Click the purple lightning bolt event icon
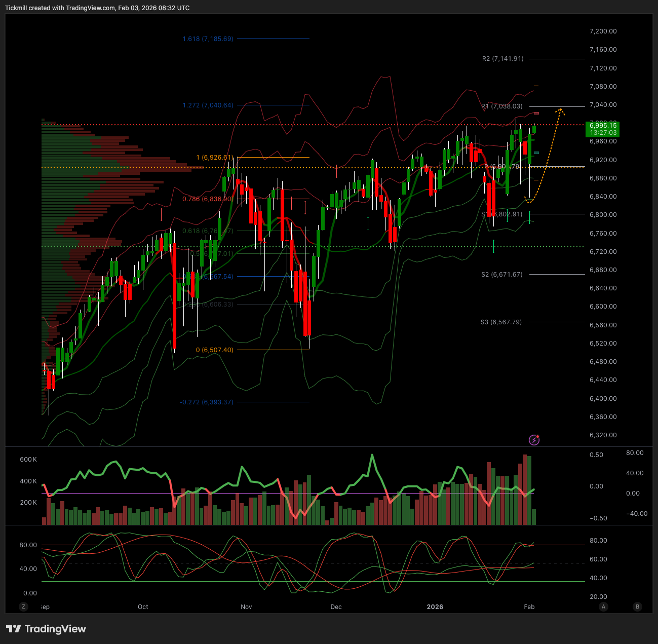 tap(534, 440)
